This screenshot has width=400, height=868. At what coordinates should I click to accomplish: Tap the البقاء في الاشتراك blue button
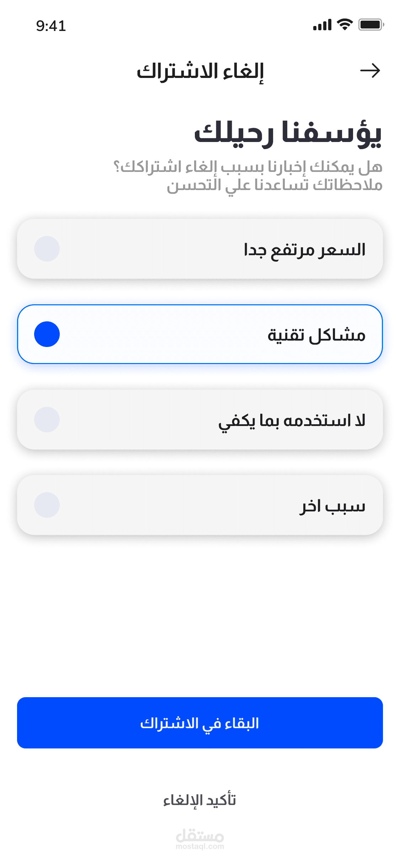click(x=200, y=723)
